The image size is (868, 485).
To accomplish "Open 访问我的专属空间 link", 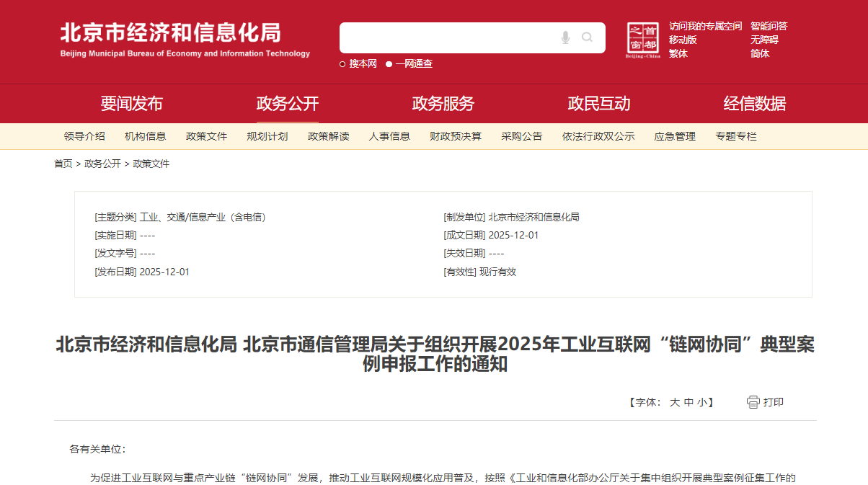I will (705, 26).
